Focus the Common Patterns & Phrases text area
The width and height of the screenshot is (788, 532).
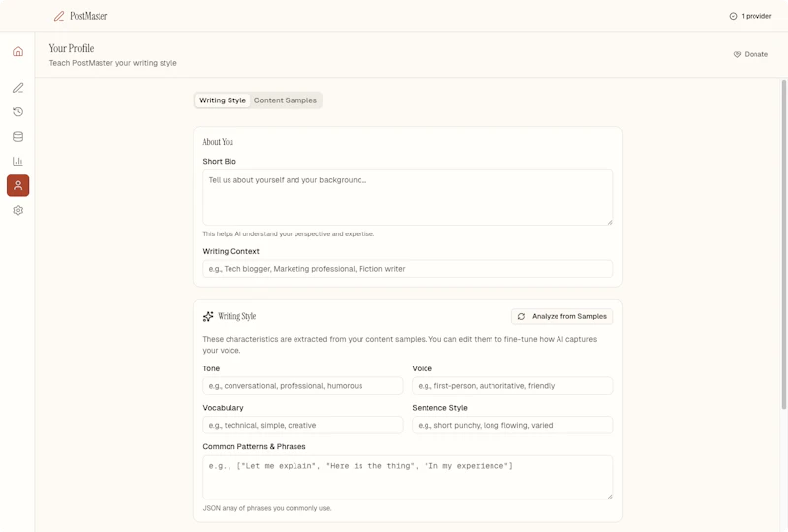point(408,478)
